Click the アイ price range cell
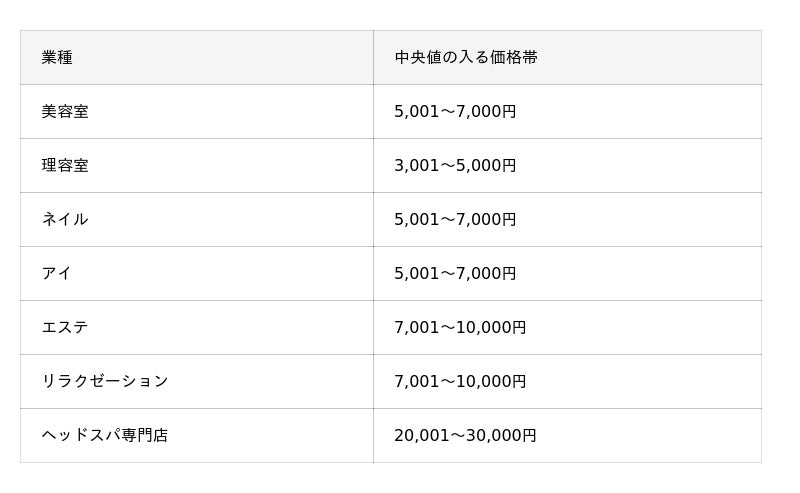This screenshot has height=493, width=800. coord(567,273)
